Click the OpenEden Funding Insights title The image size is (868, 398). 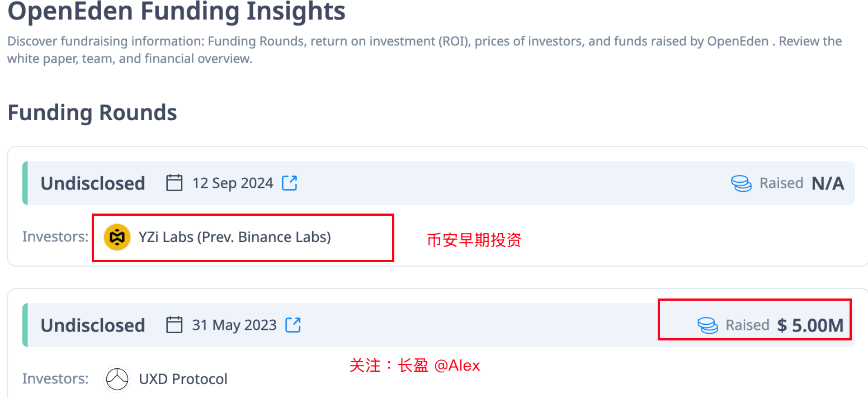tap(176, 11)
